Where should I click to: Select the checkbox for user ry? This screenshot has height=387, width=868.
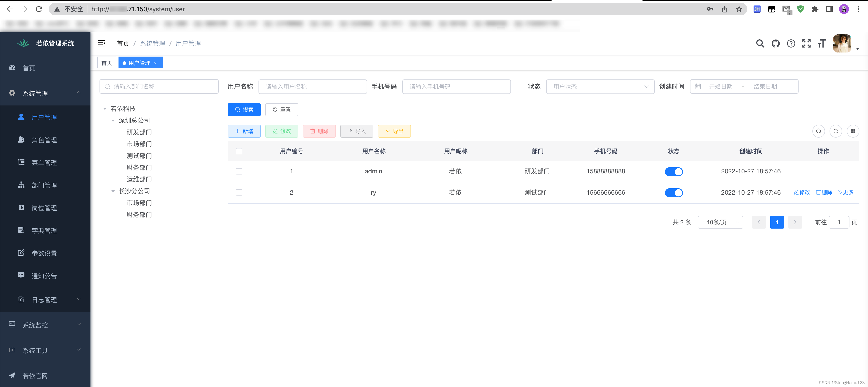[x=239, y=193]
